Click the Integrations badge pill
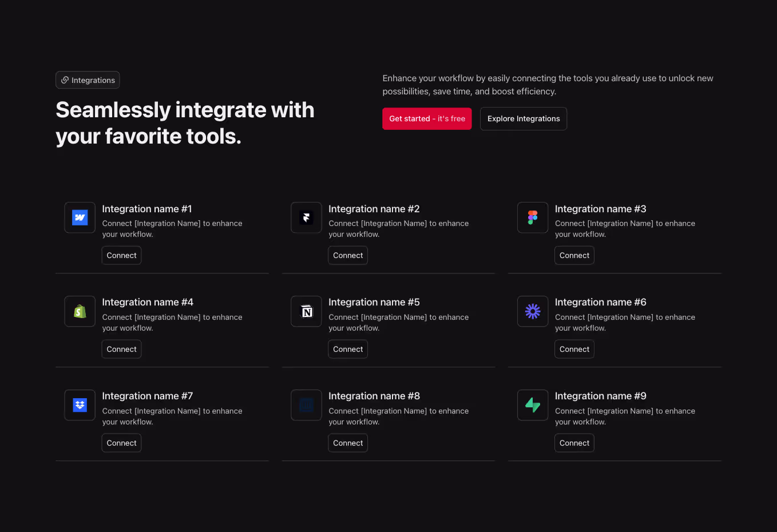777x532 pixels. click(x=88, y=80)
